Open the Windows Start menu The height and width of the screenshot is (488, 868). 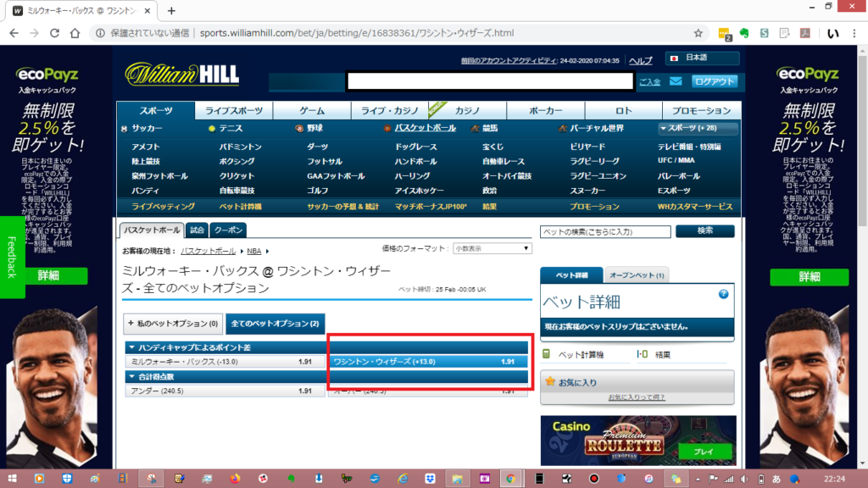(12, 479)
